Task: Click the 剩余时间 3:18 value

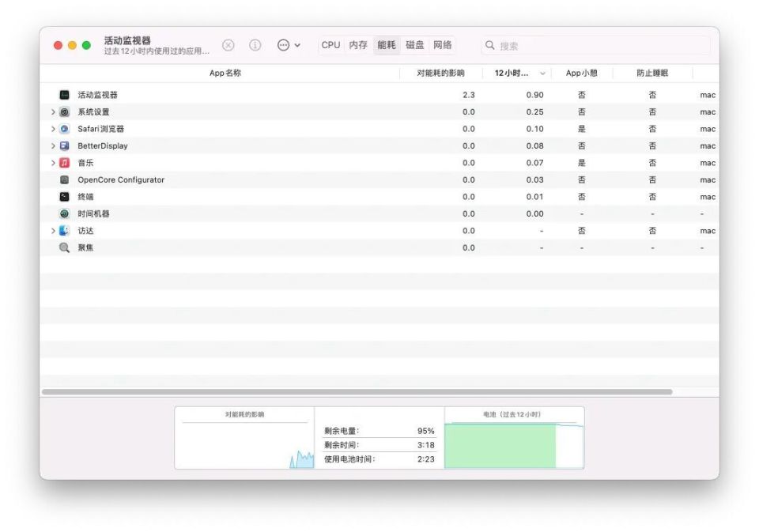Action: [425, 445]
